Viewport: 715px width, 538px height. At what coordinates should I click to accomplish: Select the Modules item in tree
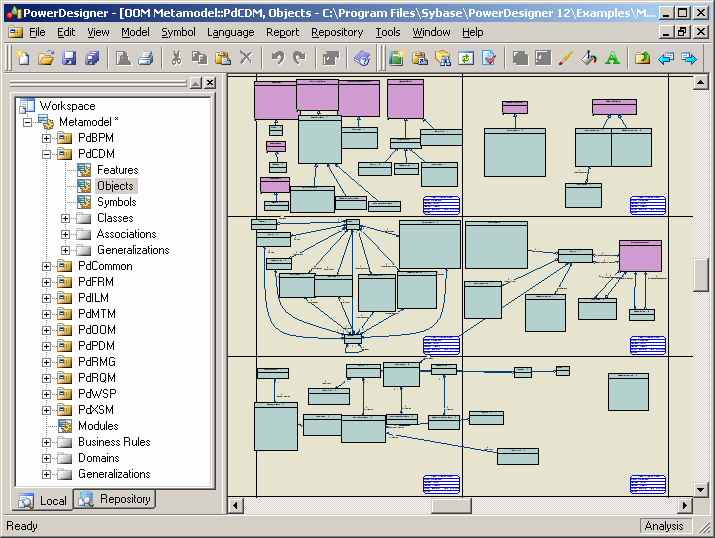coord(98,426)
